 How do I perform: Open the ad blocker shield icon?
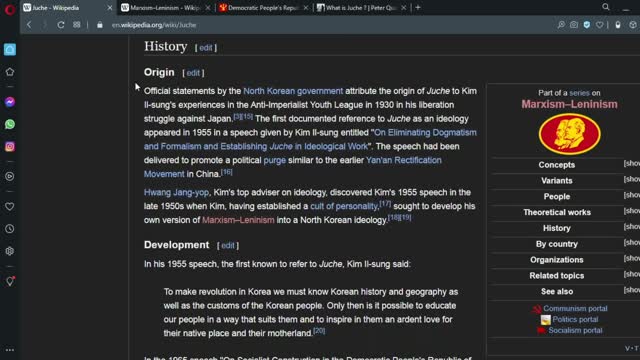pos(587,25)
